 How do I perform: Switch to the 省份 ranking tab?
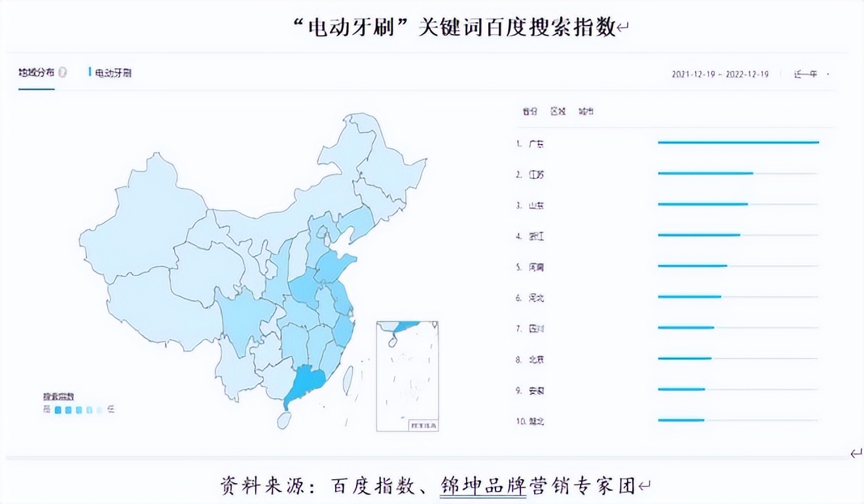pyautogui.click(x=530, y=111)
